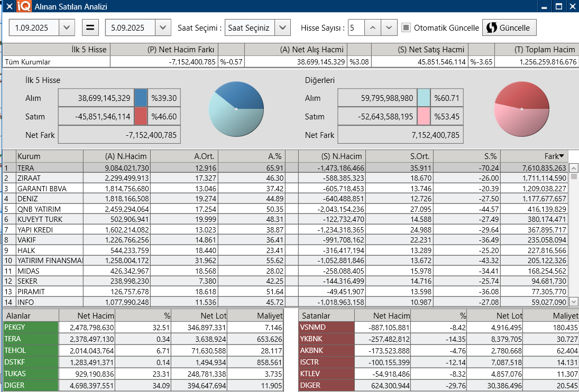Click the light blue Diğerleri Alım swatch
This screenshot has width=579, height=392.
tap(424, 98)
